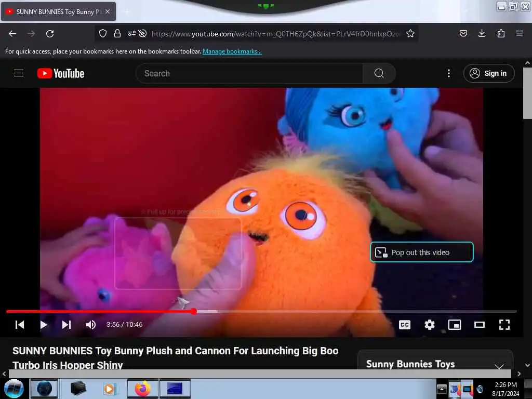Collapse the Sunny Bunnies Toys playlist chevron
Image resolution: width=532 pixels, height=399 pixels.
click(499, 367)
